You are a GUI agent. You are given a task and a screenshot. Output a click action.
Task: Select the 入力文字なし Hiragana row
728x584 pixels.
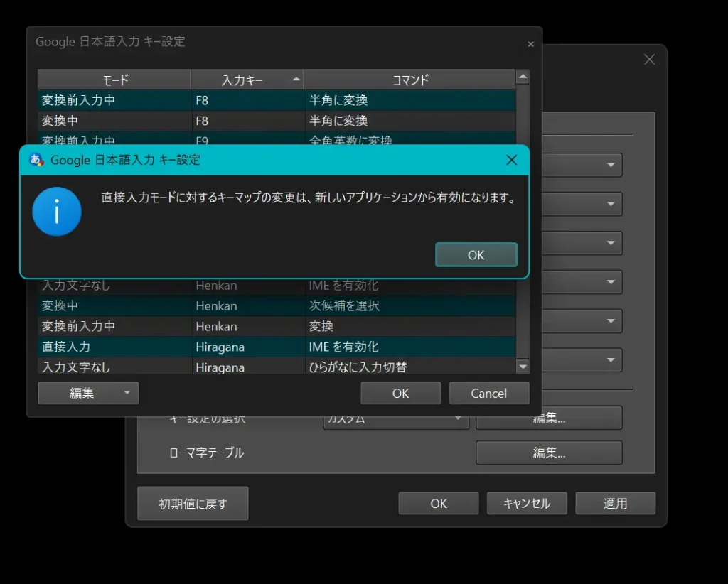(x=277, y=367)
